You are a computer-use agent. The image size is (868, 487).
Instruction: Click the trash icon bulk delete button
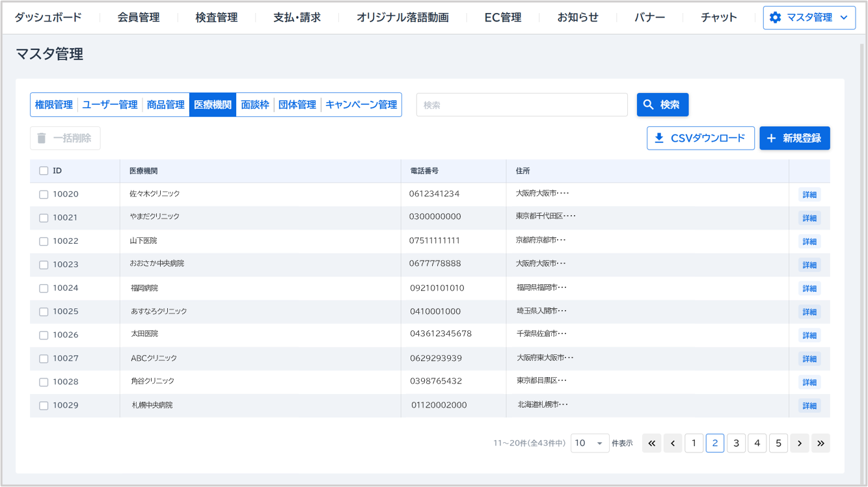coord(65,138)
